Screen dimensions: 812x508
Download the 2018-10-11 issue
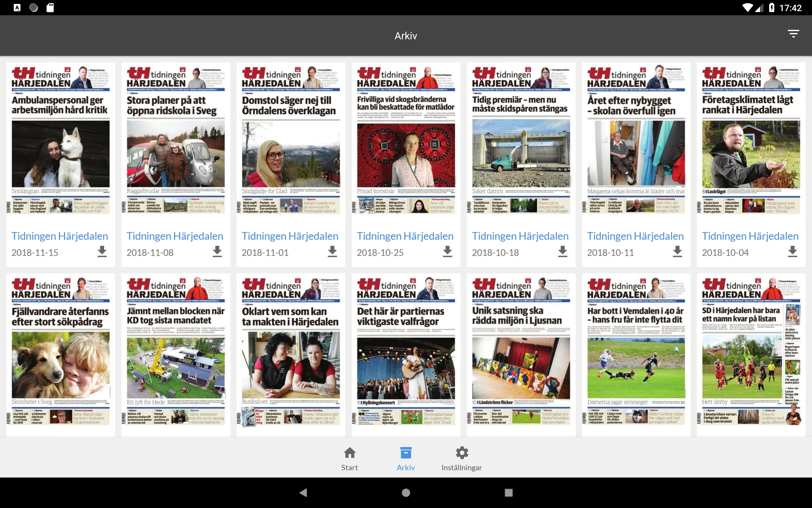pyautogui.click(x=678, y=251)
